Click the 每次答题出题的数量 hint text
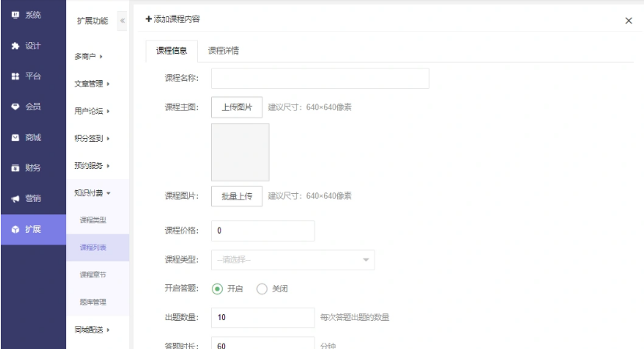This screenshot has height=349, width=644. pyautogui.click(x=354, y=317)
